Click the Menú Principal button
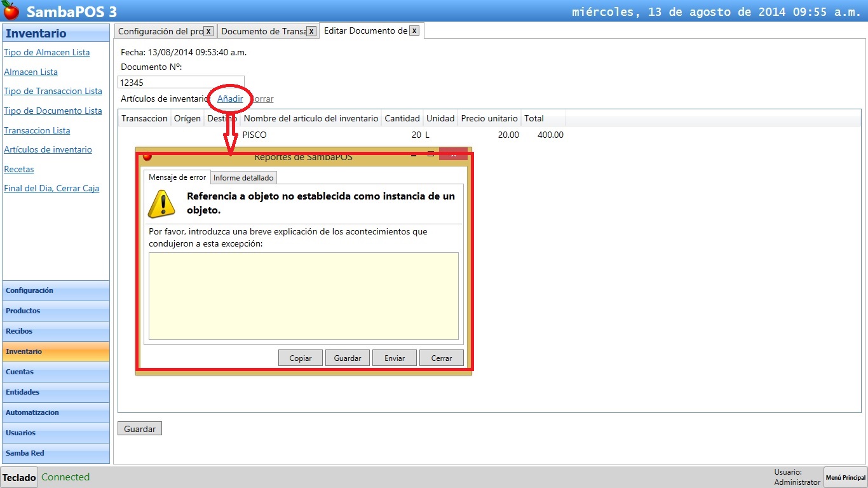The height and width of the screenshot is (488, 868). tap(844, 477)
